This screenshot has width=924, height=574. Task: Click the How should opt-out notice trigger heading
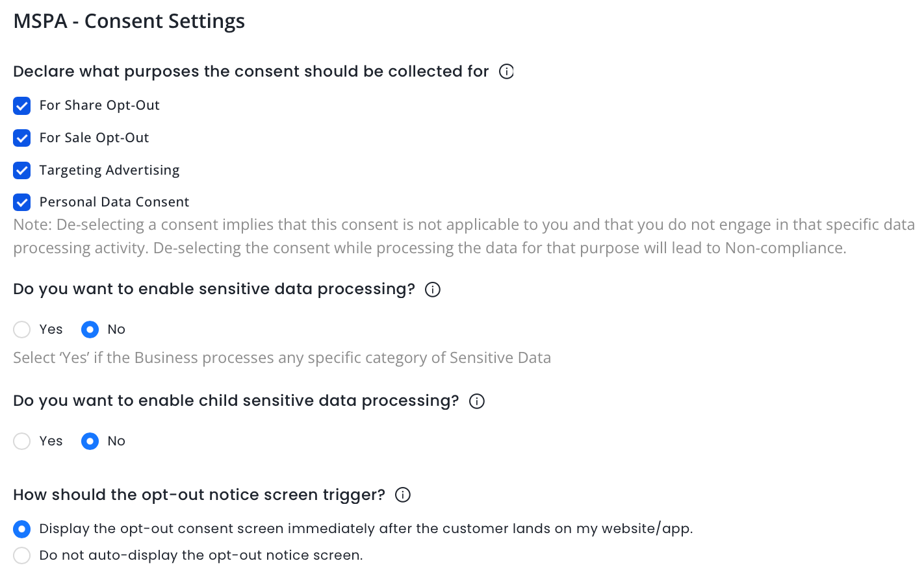click(x=199, y=495)
